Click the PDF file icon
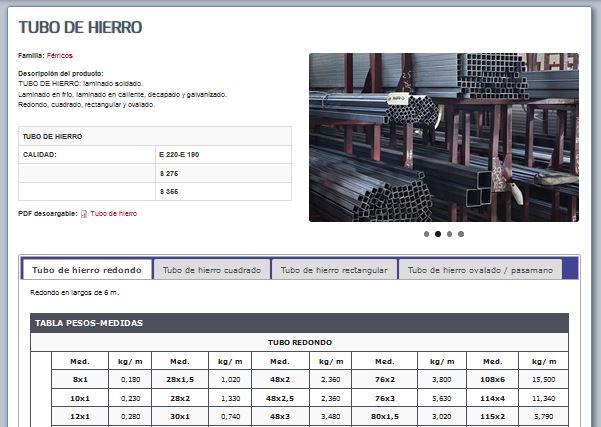 pos(84,214)
